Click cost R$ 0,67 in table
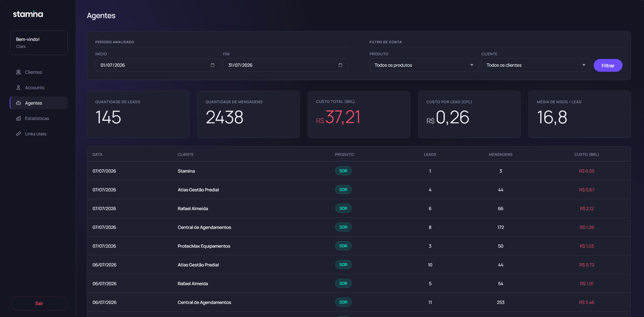Viewport: 644px width, 317px height. (x=587, y=190)
